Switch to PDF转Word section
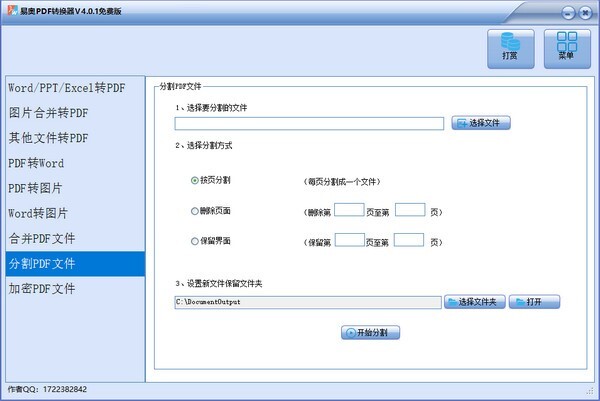600x401 pixels. (75, 163)
